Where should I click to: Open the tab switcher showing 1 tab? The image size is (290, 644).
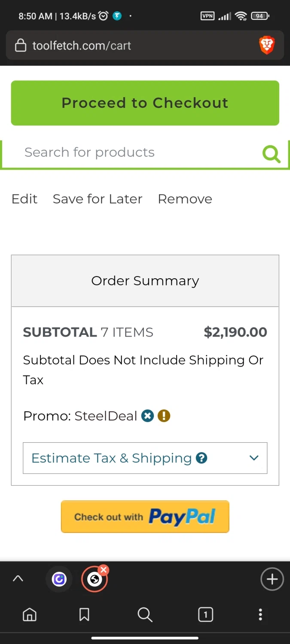(x=205, y=615)
